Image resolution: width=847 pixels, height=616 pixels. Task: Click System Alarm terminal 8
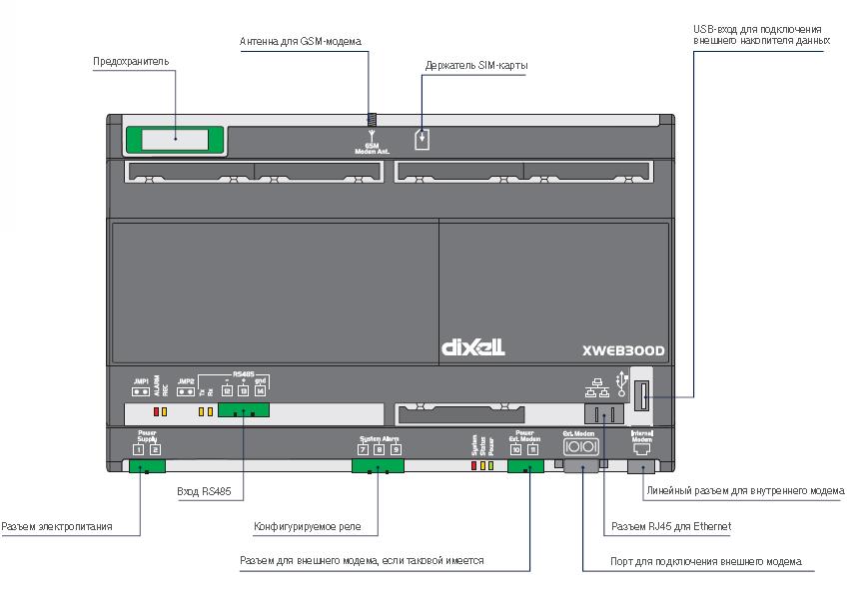click(x=380, y=449)
